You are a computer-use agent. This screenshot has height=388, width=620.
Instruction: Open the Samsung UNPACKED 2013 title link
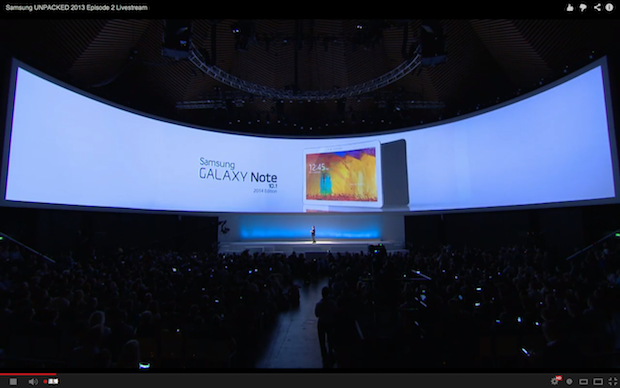click(76, 8)
